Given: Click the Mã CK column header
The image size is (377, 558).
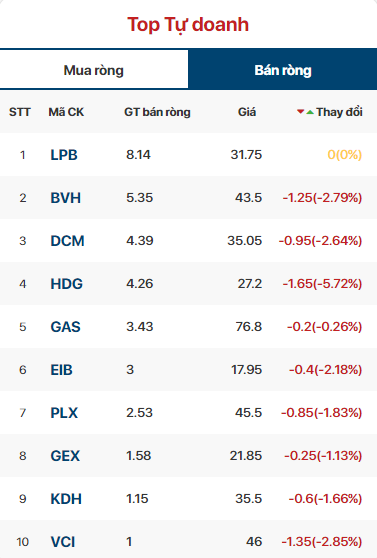Looking at the screenshot, I should pos(66,112).
